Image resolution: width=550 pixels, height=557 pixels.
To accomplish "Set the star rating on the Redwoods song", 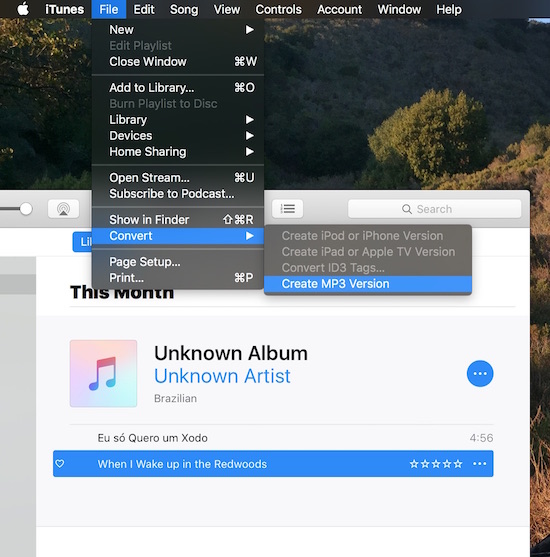I will pos(436,464).
